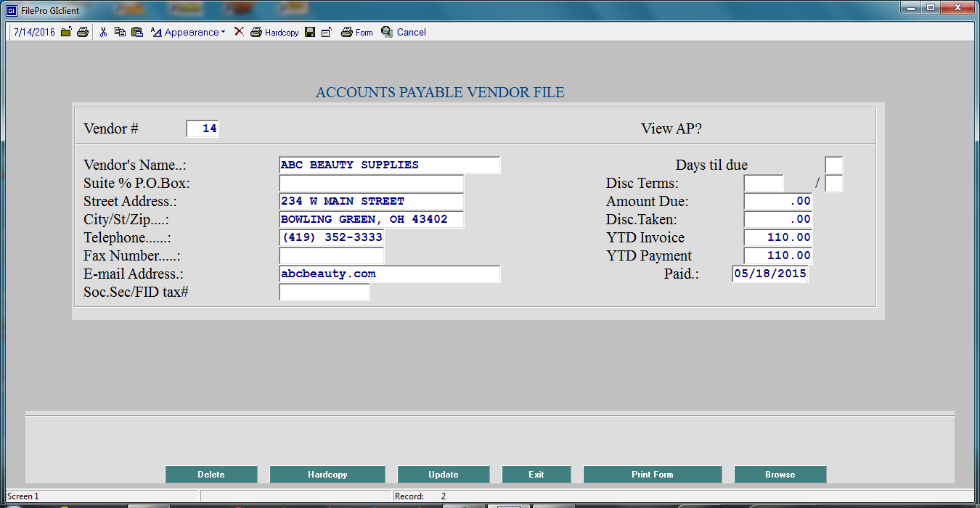Click the Days til due box
Screen dimensions: 980x508
833,165
